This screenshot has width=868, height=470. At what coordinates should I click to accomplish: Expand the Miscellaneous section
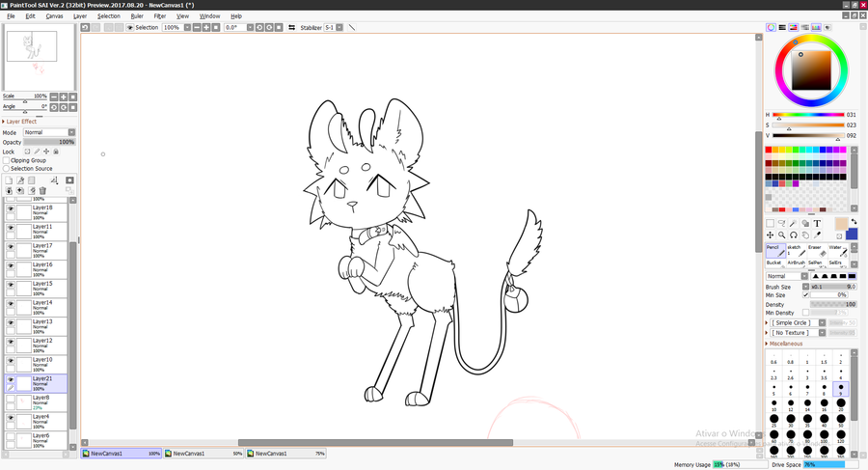point(784,344)
